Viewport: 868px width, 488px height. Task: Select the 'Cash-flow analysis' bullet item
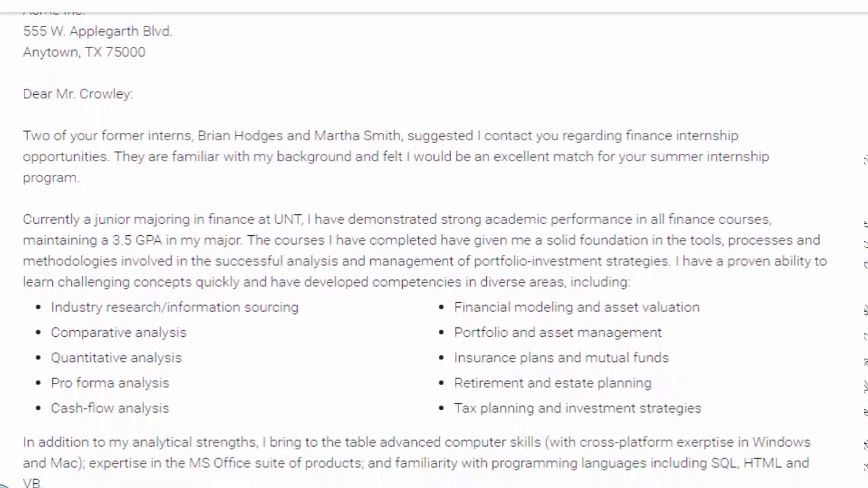110,408
